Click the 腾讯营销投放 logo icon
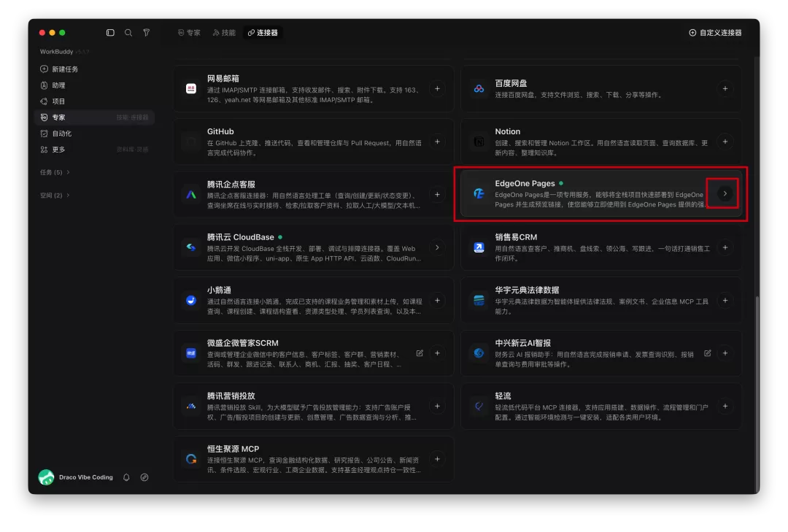The width and height of the screenshot is (788, 532). tap(191, 406)
